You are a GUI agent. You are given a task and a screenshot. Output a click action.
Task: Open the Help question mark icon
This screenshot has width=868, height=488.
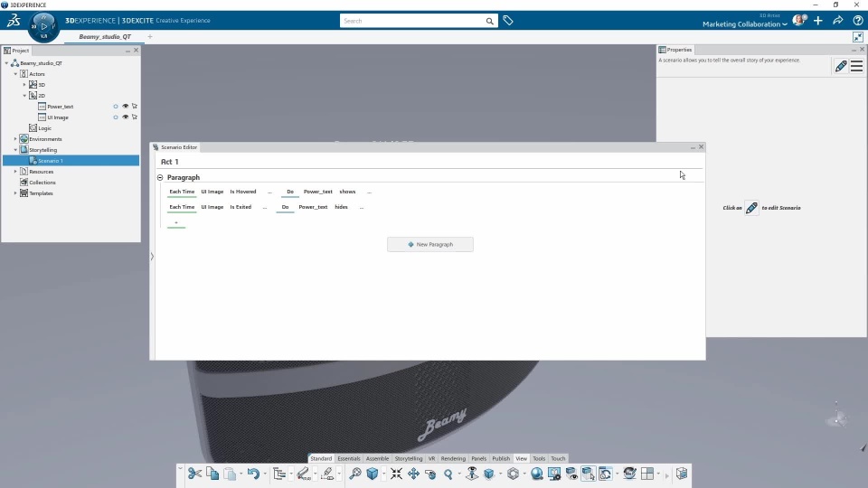click(x=858, y=21)
